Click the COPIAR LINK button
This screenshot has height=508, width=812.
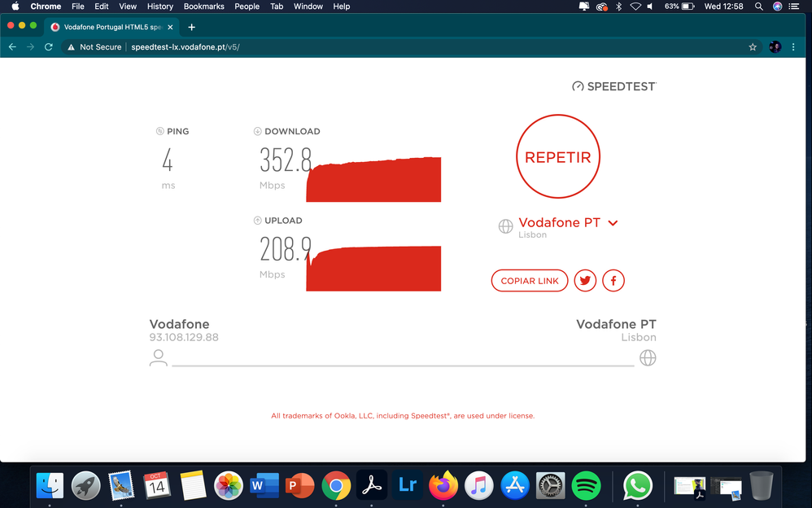click(x=529, y=280)
